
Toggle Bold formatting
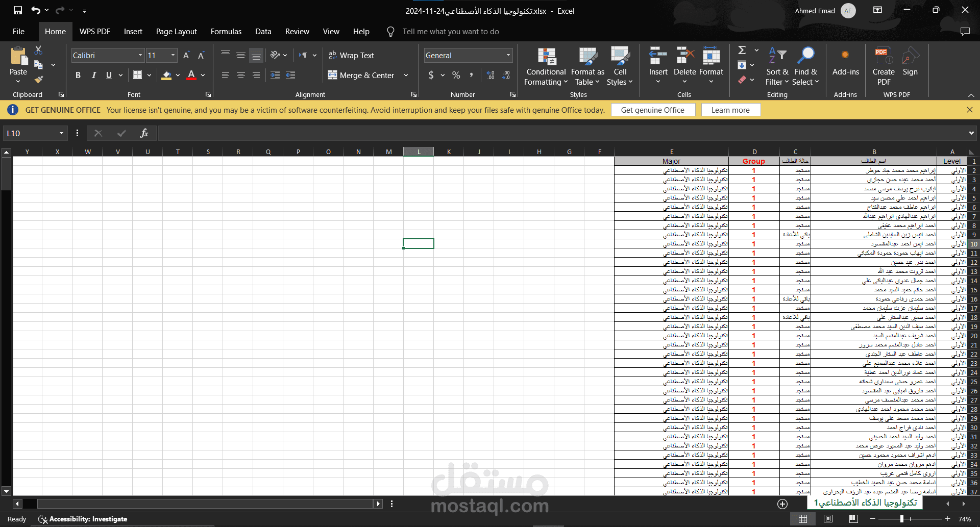[78, 75]
